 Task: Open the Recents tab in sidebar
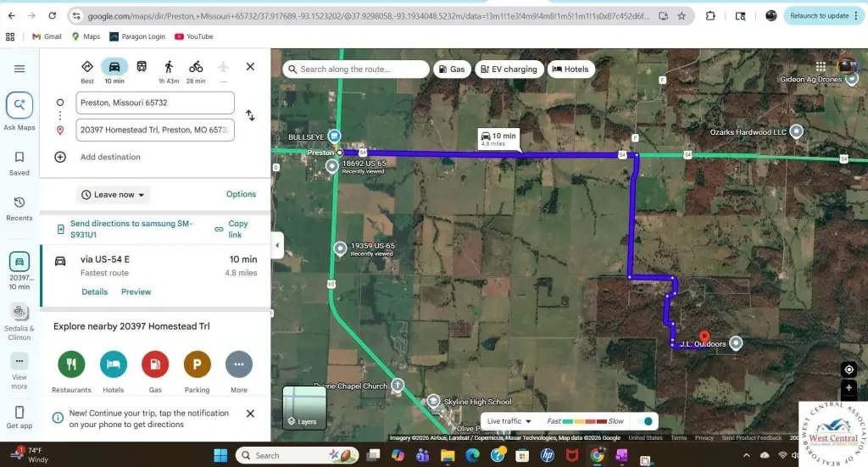19,208
